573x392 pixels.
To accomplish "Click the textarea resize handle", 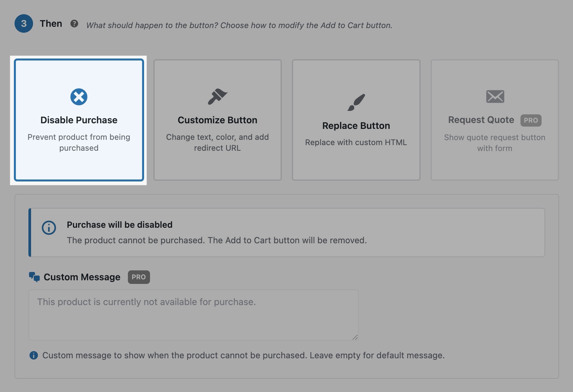I will pos(355,337).
